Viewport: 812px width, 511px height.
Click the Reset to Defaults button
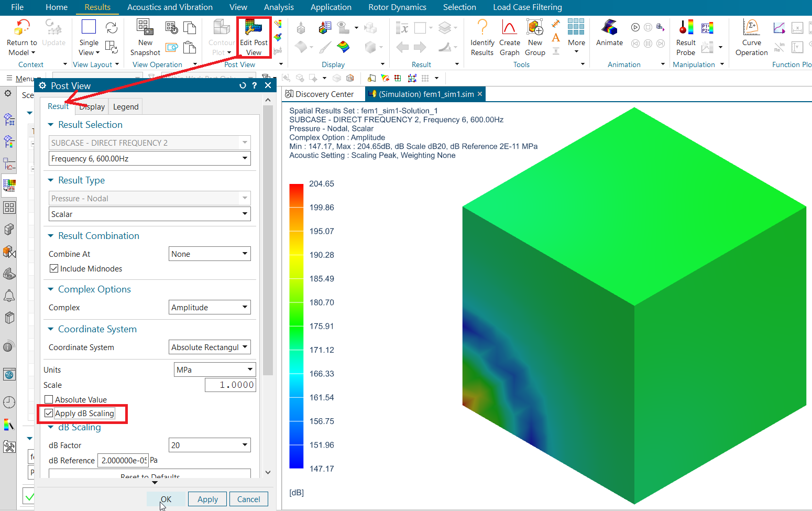click(150, 474)
